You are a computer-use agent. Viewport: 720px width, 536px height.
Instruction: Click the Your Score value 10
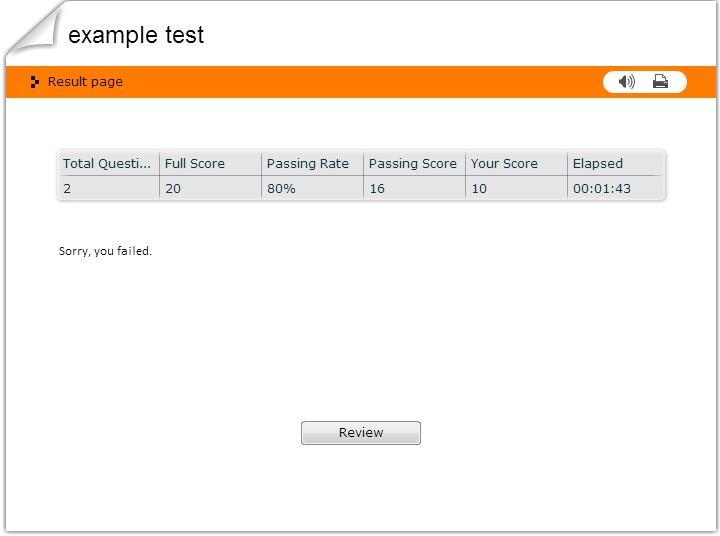tap(479, 188)
